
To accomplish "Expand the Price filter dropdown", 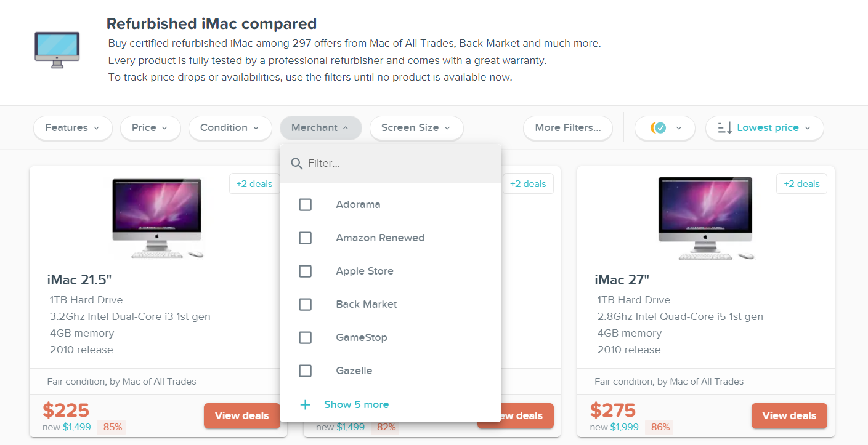I will [150, 128].
